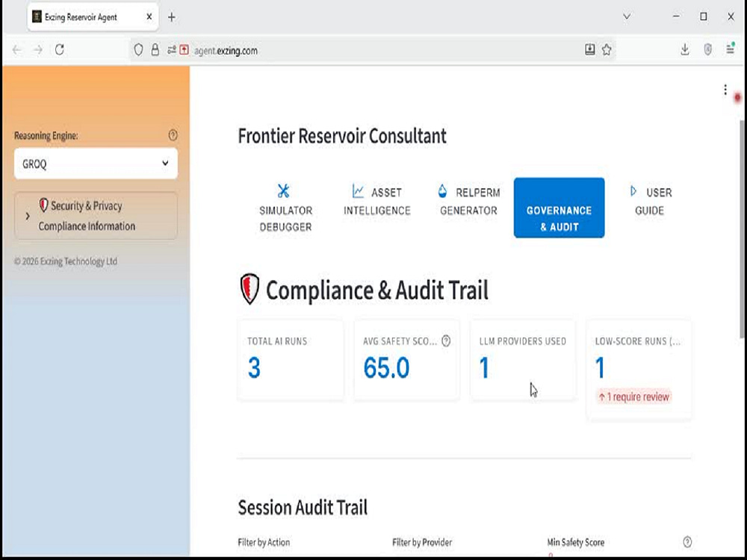Open the three-dot app menu
This screenshot has height=560, width=747.
pos(725,90)
